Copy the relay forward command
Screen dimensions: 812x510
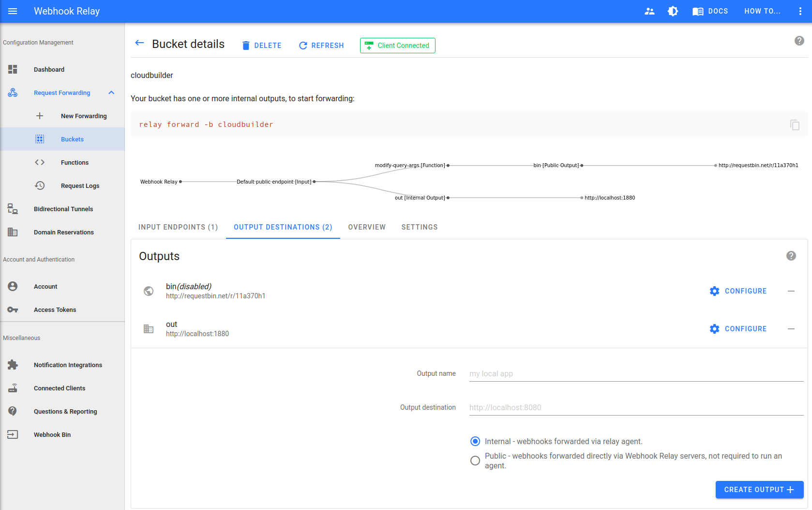(795, 124)
